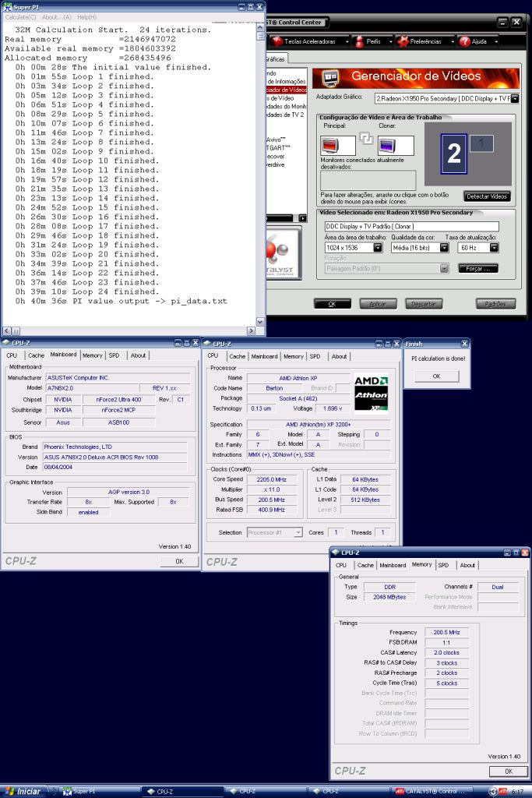Click the Aplicar button in Catalyst

(378, 304)
